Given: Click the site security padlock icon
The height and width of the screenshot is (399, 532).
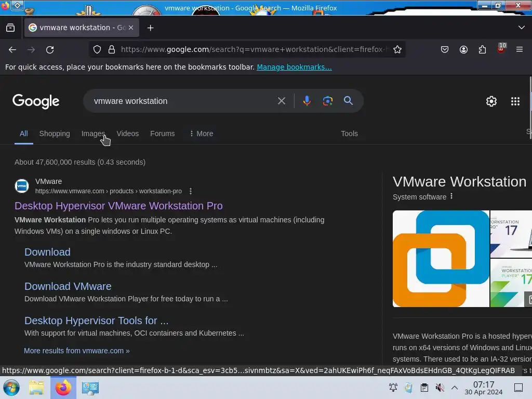Looking at the screenshot, I should point(112,49).
